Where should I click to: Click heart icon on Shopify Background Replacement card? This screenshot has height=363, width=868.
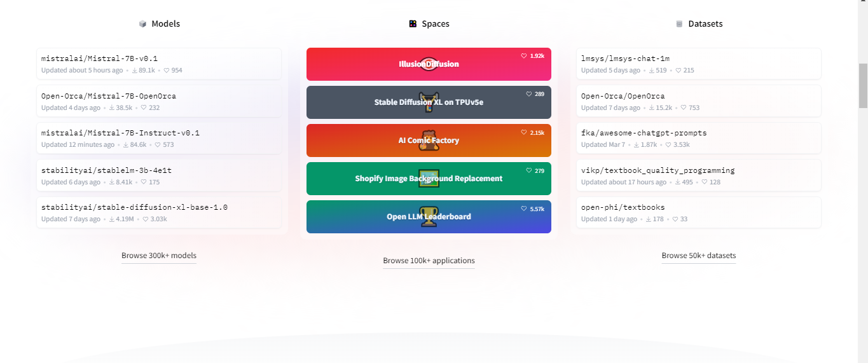click(x=528, y=170)
